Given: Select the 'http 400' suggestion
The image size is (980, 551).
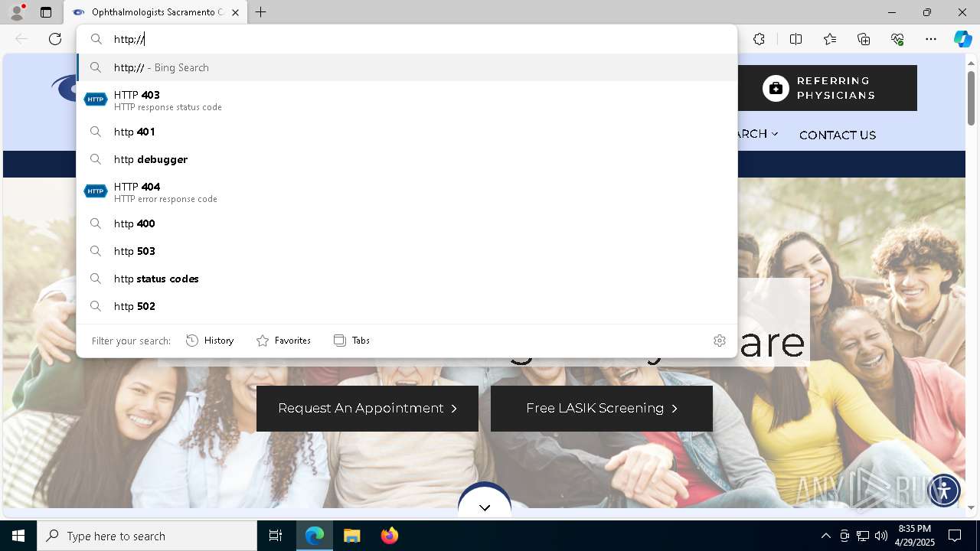Looking at the screenshot, I should [407, 223].
